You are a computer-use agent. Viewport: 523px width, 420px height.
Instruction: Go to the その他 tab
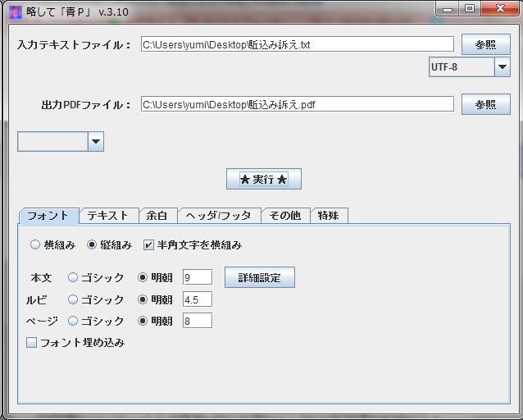285,216
